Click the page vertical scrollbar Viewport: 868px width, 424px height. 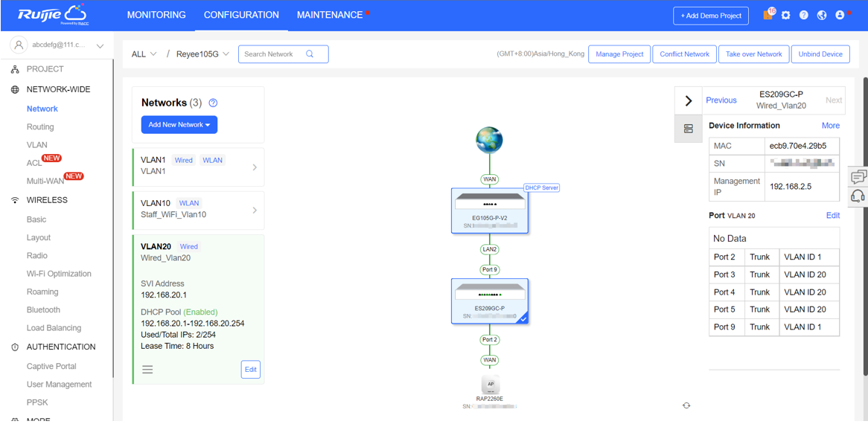coord(865,227)
